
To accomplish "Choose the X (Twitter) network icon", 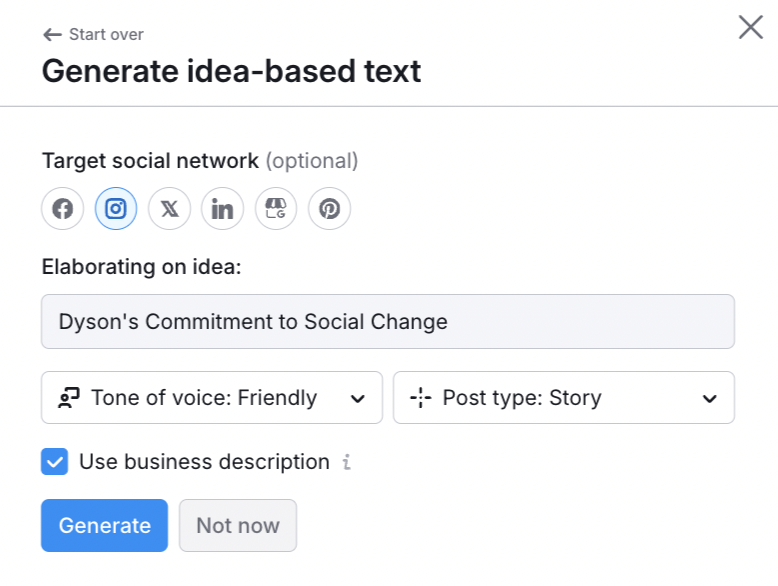I will pos(169,209).
